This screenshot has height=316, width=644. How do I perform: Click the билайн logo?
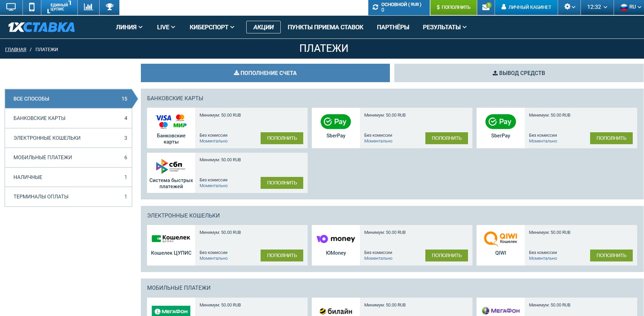[x=336, y=311]
